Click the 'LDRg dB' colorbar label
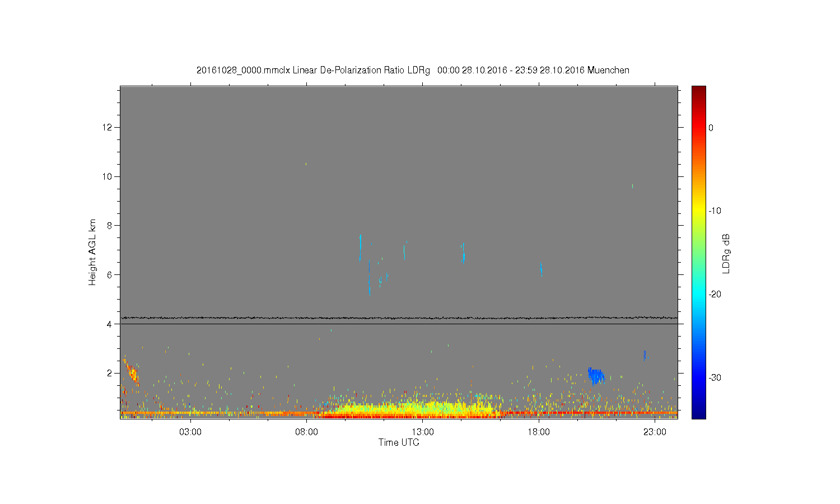The image size is (840, 504). [x=726, y=253]
